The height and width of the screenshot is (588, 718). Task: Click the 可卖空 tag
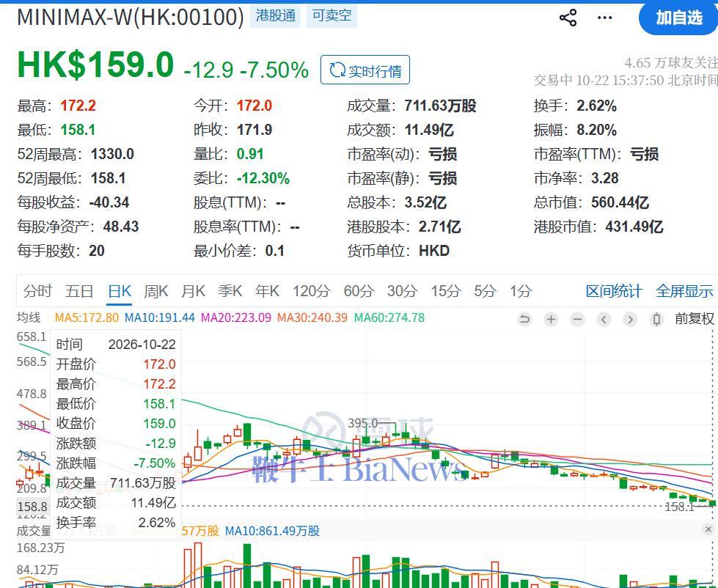331,16
